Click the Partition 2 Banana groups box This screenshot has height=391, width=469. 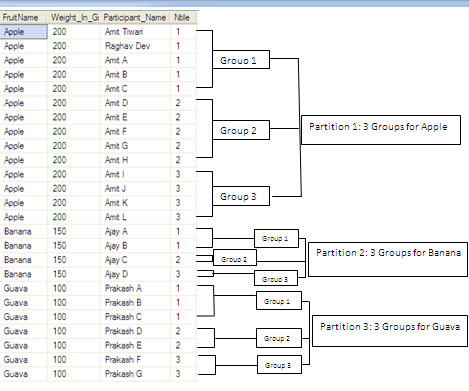[x=388, y=259]
